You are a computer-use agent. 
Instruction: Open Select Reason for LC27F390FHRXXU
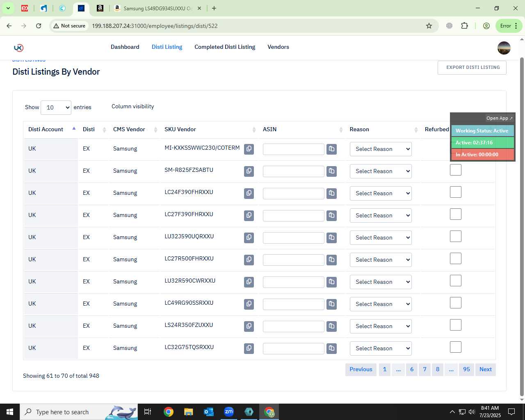point(381,215)
